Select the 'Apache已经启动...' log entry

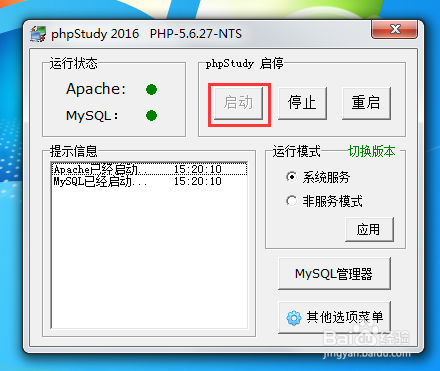pos(149,169)
